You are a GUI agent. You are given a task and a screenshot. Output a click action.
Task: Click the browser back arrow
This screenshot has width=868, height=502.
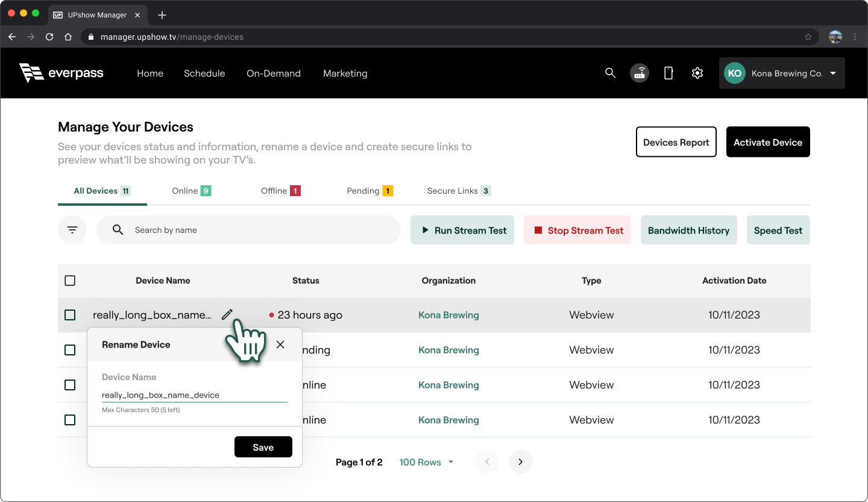click(12, 37)
